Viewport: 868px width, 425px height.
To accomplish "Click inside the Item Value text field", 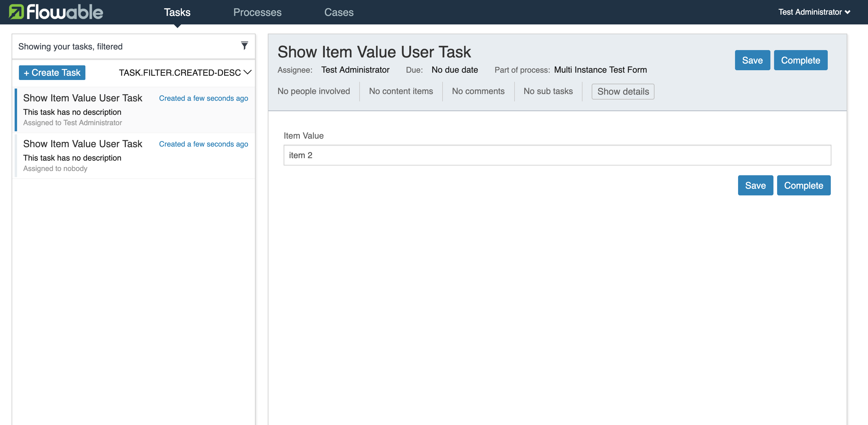I will [x=556, y=155].
